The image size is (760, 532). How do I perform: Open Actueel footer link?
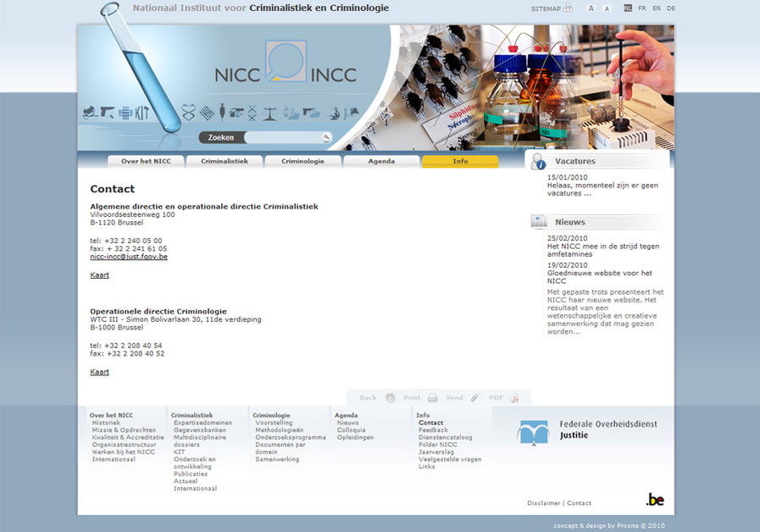coord(186,481)
